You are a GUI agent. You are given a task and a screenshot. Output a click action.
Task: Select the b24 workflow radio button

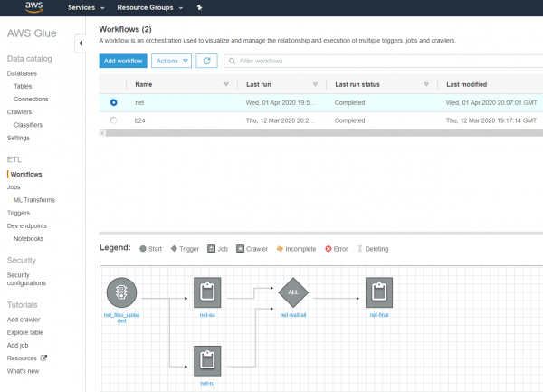(113, 120)
